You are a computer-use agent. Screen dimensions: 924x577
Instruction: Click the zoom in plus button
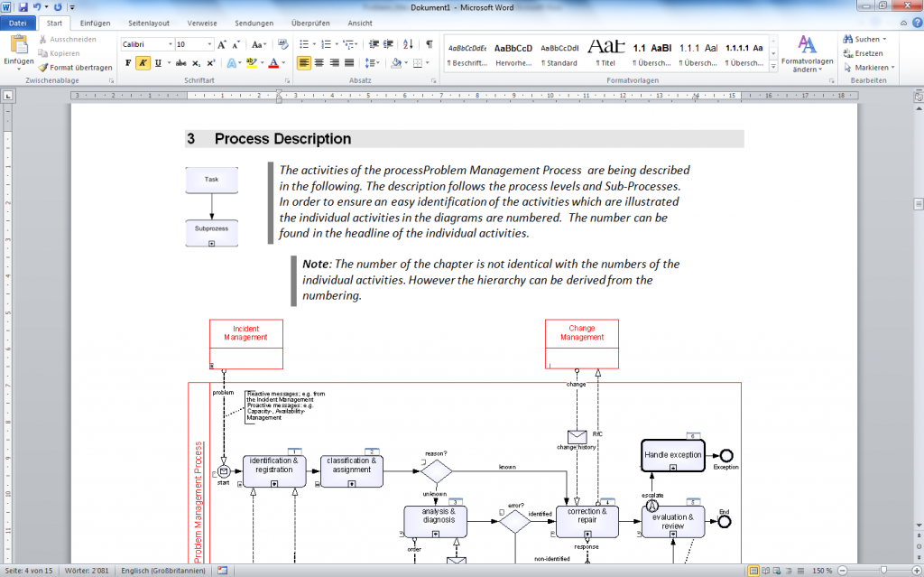[917, 571]
